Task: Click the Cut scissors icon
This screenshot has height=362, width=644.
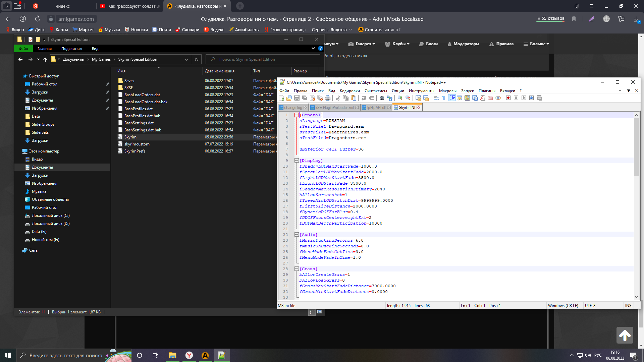Action: coord(338,98)
